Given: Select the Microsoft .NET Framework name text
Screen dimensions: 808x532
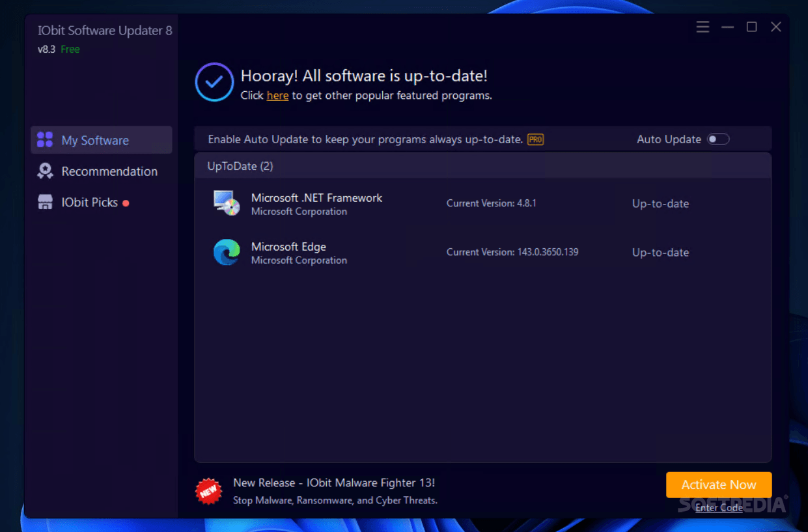Looking at the screenshot, I should coord(317,198).
